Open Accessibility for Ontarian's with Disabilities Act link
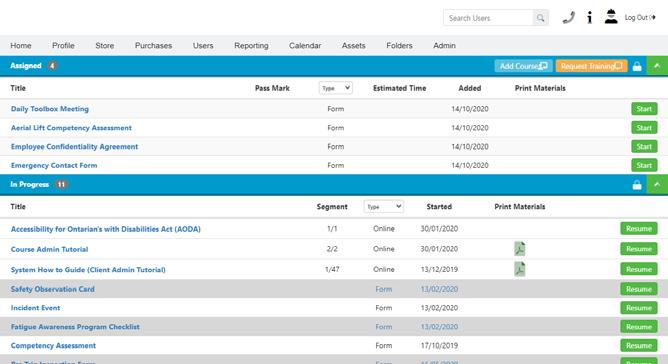Image resolution: width=668 pixels, height=364 pixels. (106, 229)
